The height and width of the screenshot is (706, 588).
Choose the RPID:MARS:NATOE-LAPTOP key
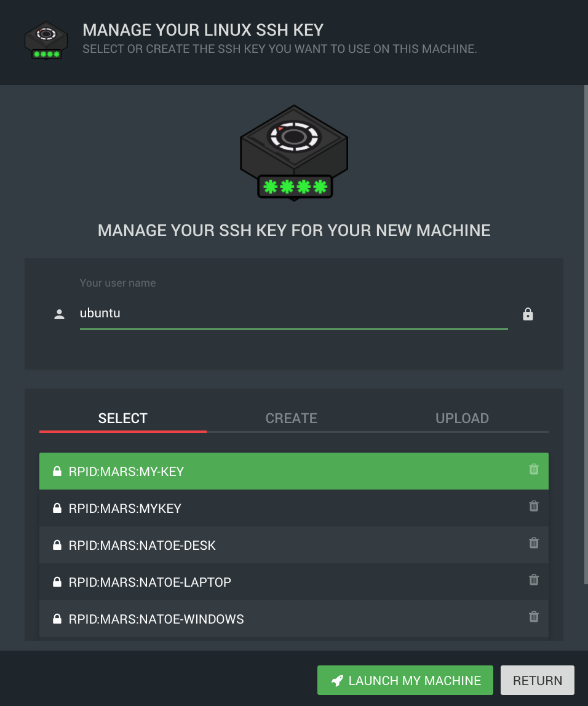(x=293, y=582)
